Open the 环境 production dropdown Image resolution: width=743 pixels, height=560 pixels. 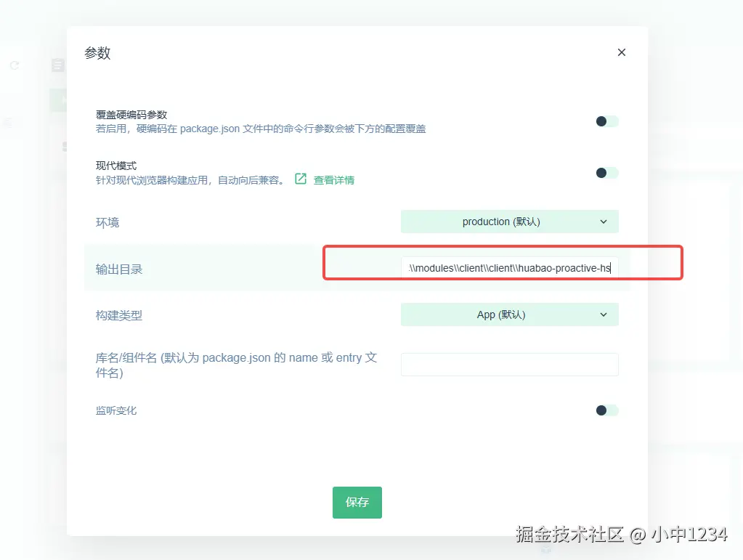click(x=509, y=222)
